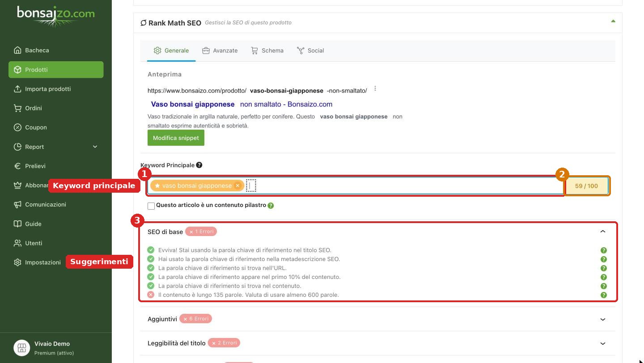Collapse the Rank Math SEO panel triangle
The image size is (644, 363).
(613, 21)
